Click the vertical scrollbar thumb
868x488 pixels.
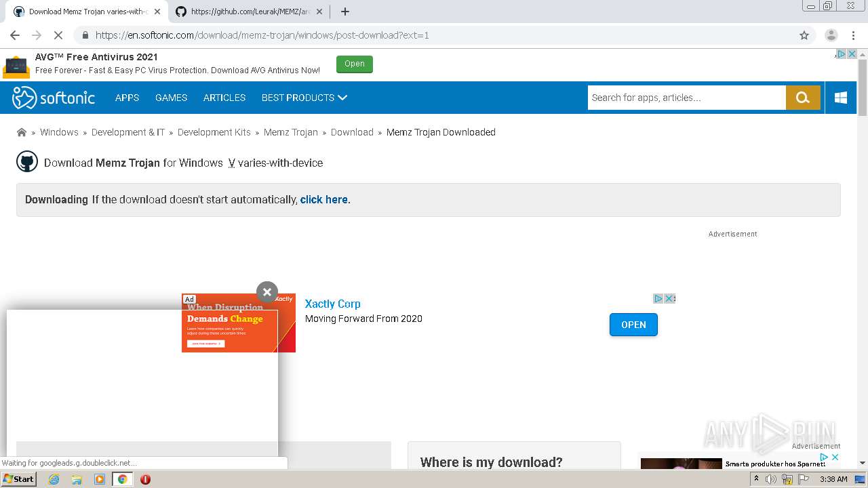click(863, 88)
